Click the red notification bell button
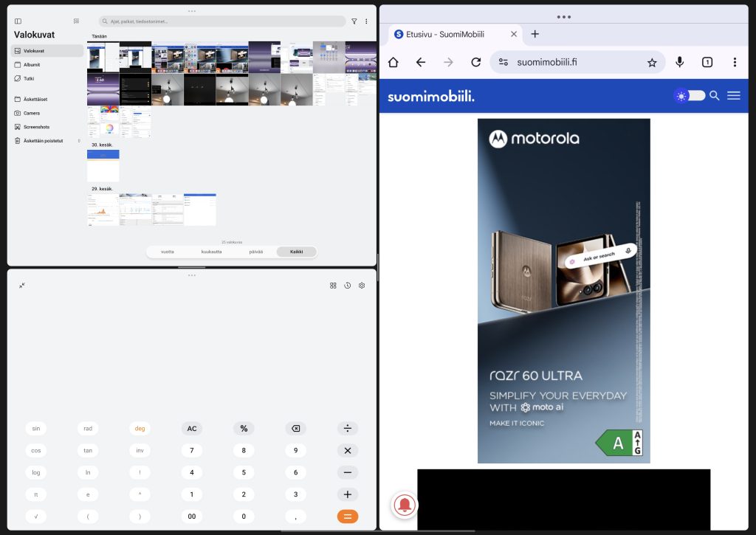Image resolution: width=756 pixels, height=535 pixels. coord(405,505)
